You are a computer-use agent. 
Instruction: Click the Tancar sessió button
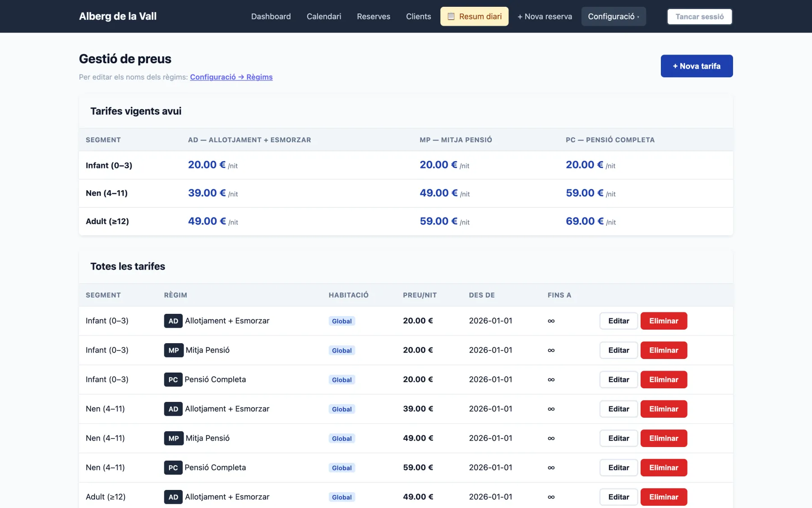pos(700,17)
